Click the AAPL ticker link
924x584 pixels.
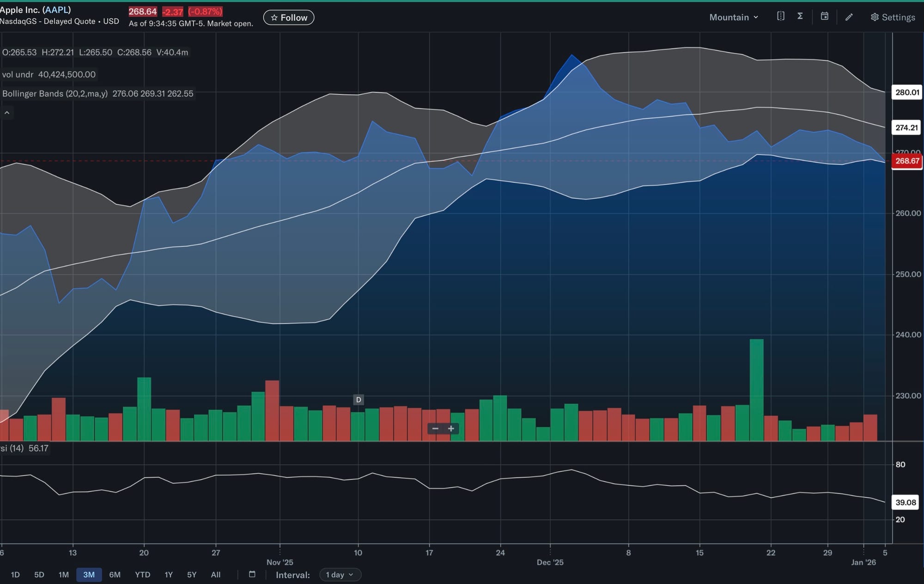(x=57, y=10)
